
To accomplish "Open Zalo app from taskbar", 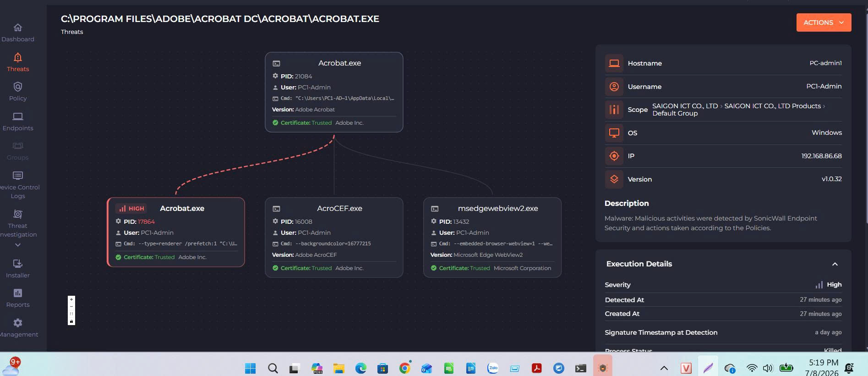I will pyautogui.click(x=492, y=368).
